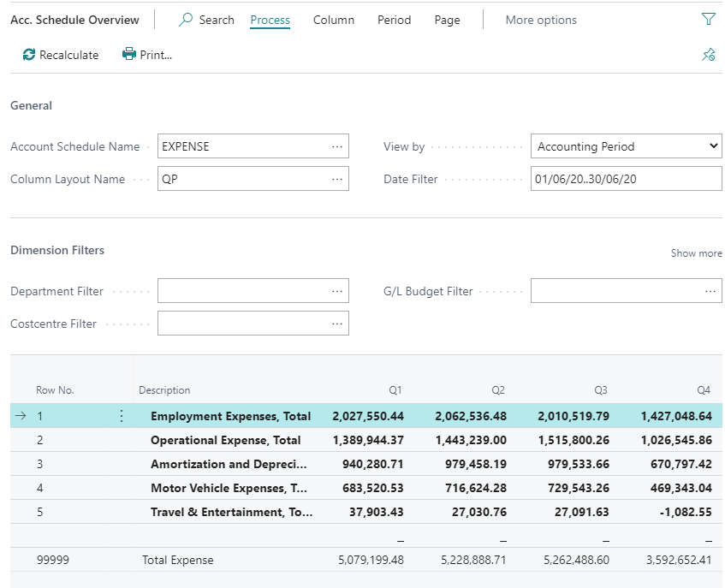
Task: Select the Total Expense row Q1 value
Action: (371, 561)
